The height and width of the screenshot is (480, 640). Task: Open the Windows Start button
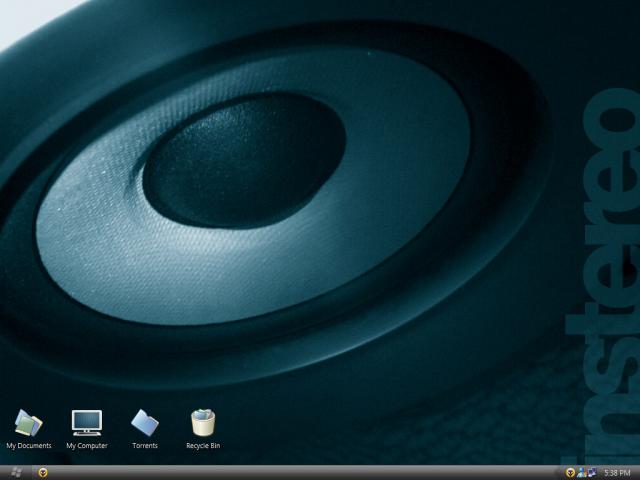click(x=16, y=473)
